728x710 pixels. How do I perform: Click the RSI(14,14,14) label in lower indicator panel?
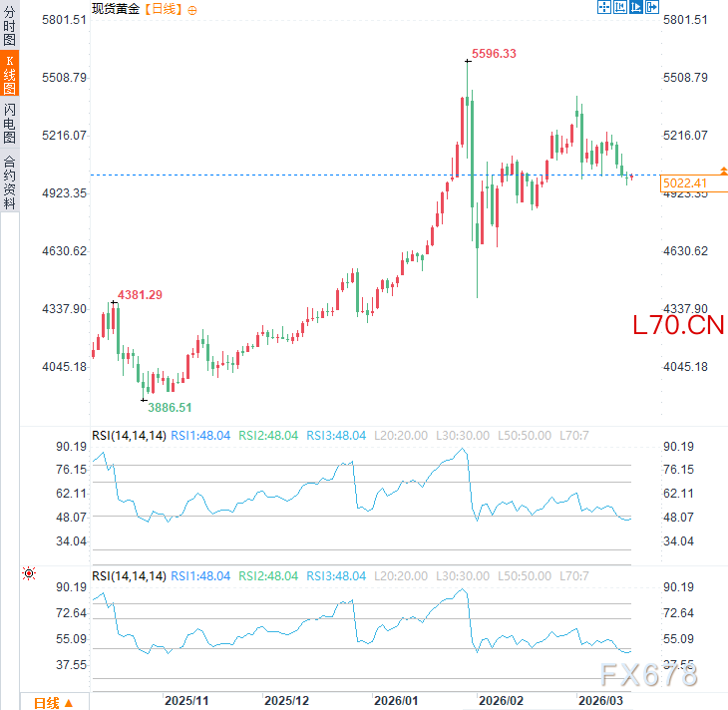(x=128, y=576)
